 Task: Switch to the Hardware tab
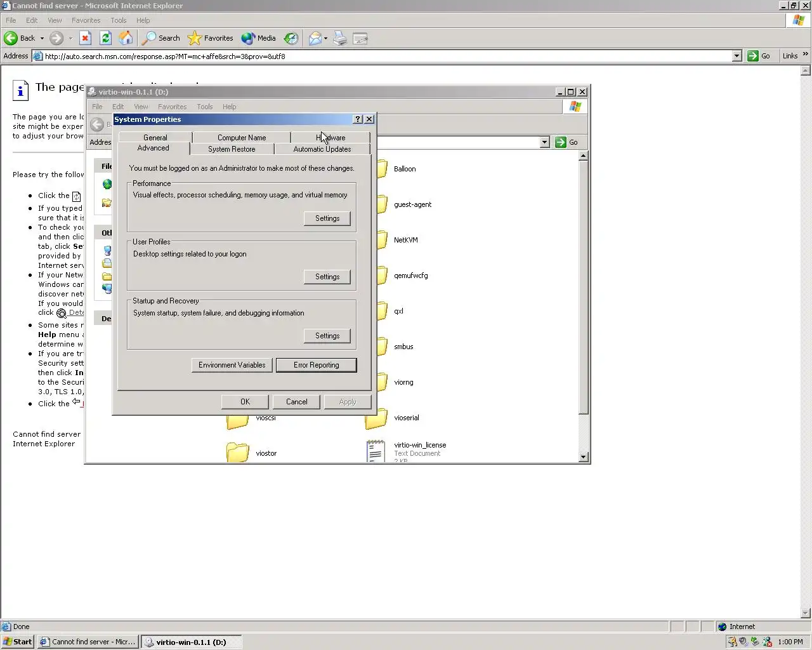[x=331, y=137]
